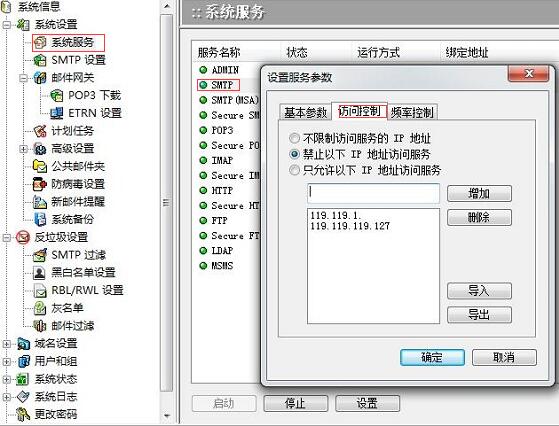
Task: Confirm with the 确定 button
Action: click(x=432, y=357)
